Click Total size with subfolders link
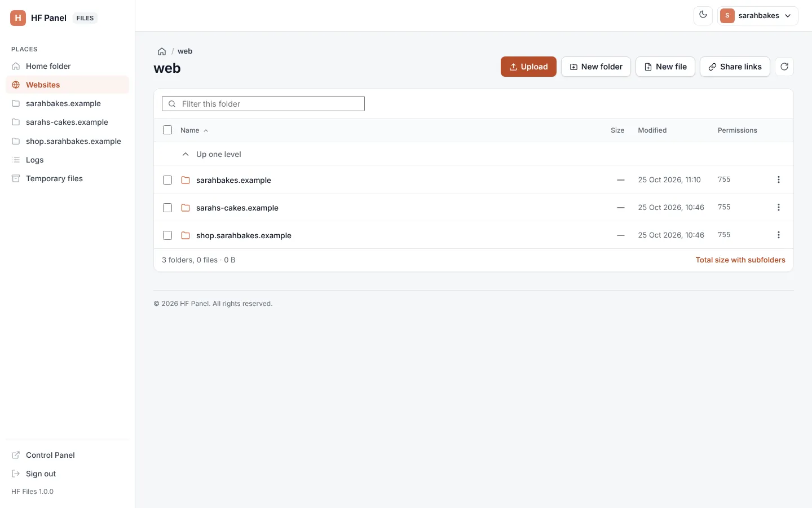 (740, 260)
